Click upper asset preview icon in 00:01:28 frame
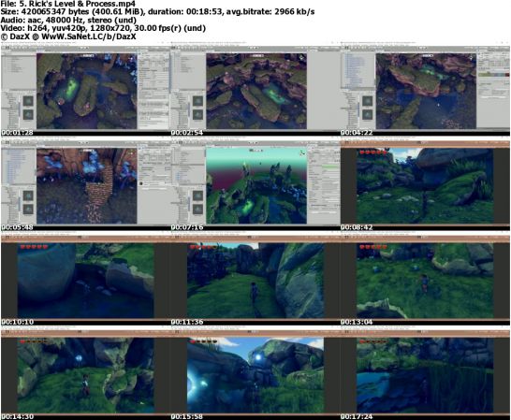 (28, 101)
